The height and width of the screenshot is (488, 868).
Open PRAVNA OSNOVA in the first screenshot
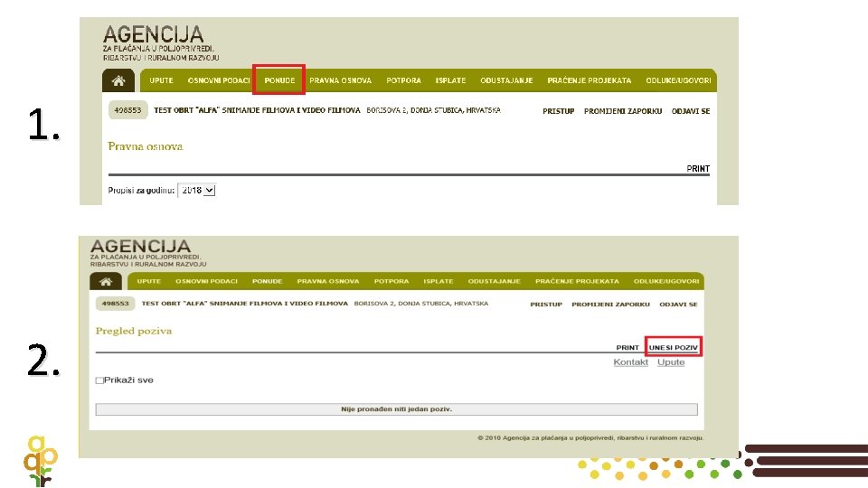[x=341, y=80]
